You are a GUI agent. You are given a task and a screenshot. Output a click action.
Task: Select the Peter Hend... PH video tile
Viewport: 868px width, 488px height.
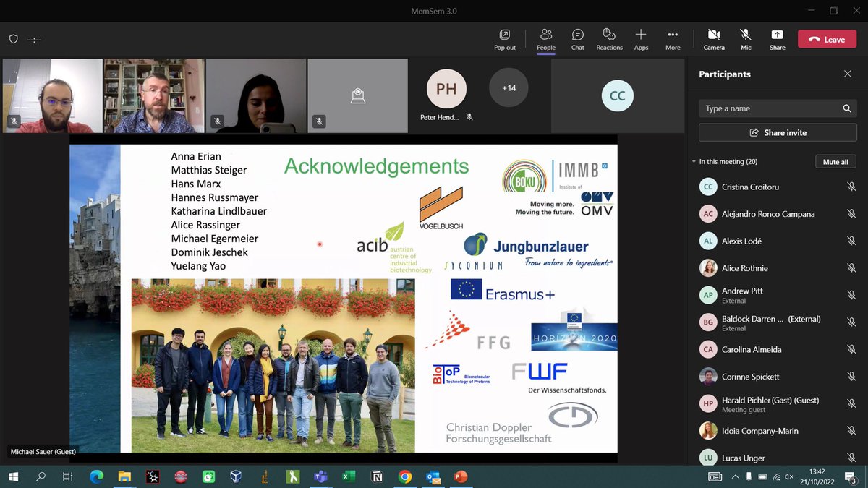(x=446, y=95)
